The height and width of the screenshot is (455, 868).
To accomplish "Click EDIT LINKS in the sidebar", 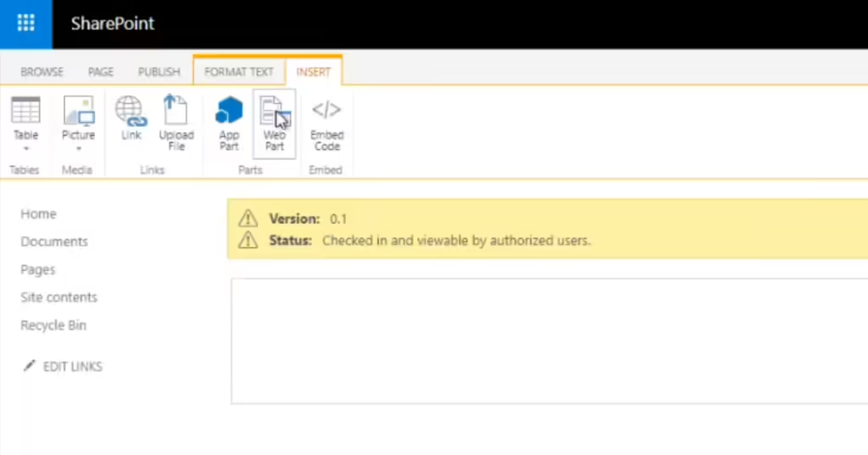I will (73, 366).
